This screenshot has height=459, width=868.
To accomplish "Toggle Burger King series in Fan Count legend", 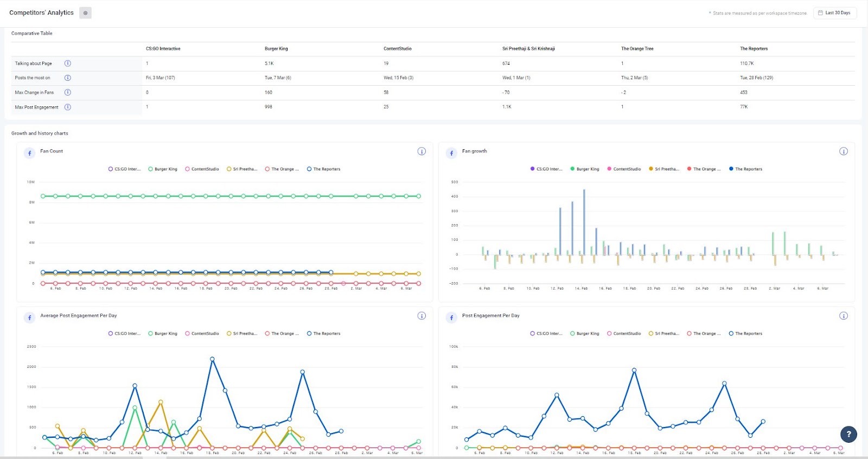I will pyautogui.click(x=163, y=169).
